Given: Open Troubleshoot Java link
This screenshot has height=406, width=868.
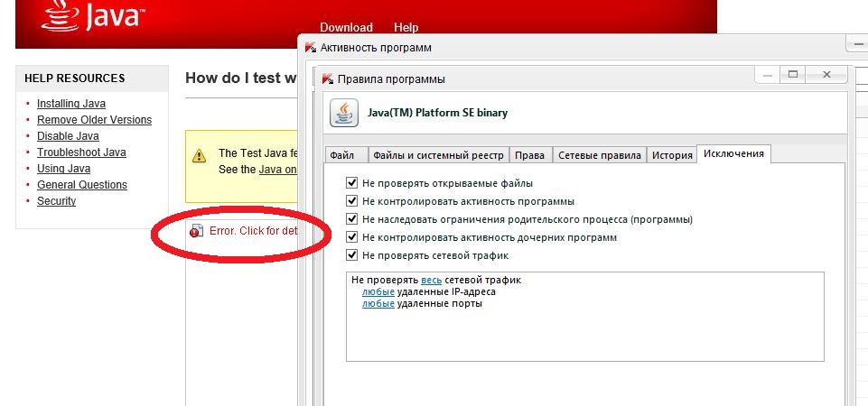Looking at the screenshot, I should point(81,152).
